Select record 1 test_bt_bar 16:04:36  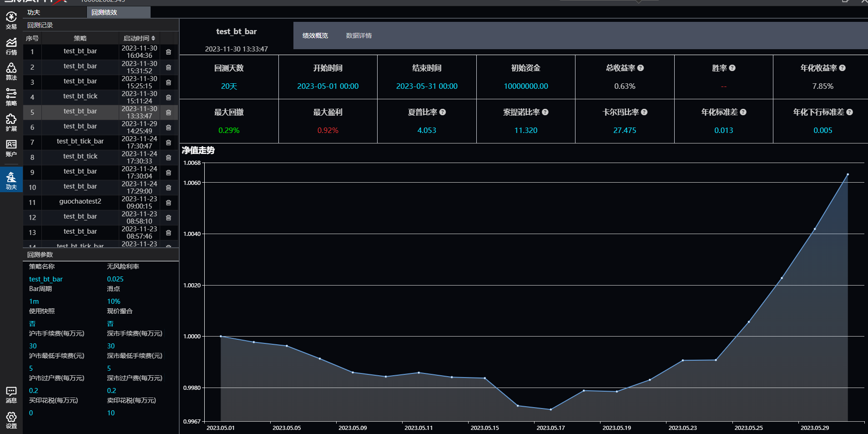tap(101, 52)
